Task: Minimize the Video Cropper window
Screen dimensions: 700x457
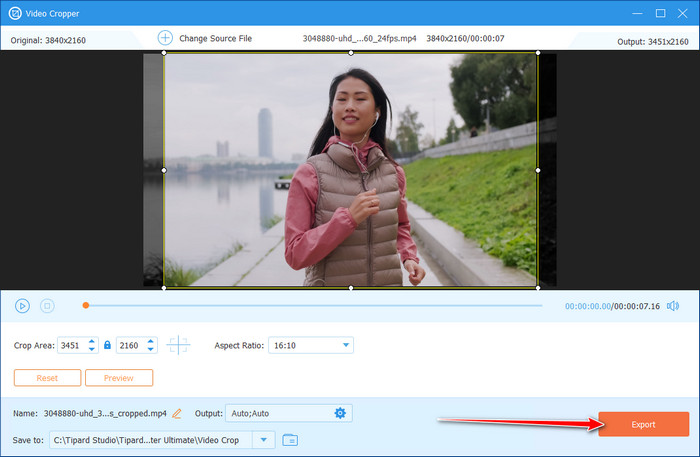Action: pyautogui.click(x=638, y=13)
